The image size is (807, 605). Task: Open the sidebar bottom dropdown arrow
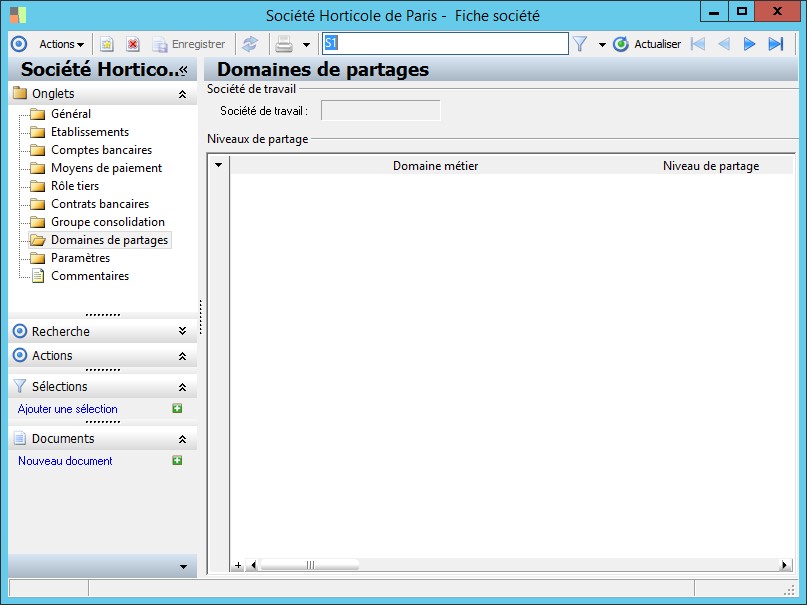(x=183, y=566)
